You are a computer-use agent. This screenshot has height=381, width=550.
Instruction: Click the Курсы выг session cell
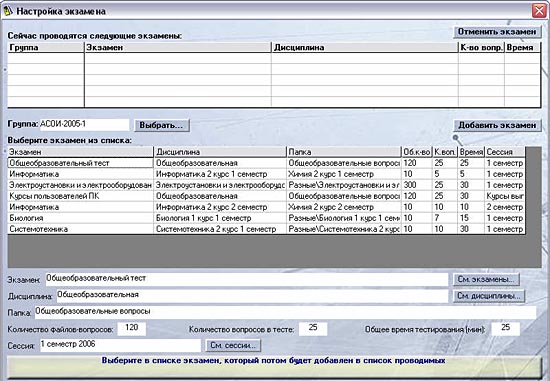coord(505,196)
